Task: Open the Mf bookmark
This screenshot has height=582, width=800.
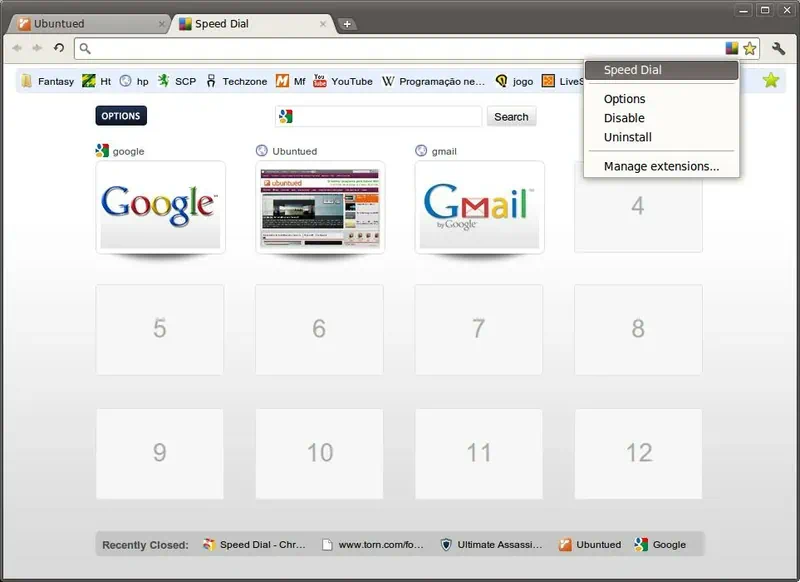Action: click(290, 81)
